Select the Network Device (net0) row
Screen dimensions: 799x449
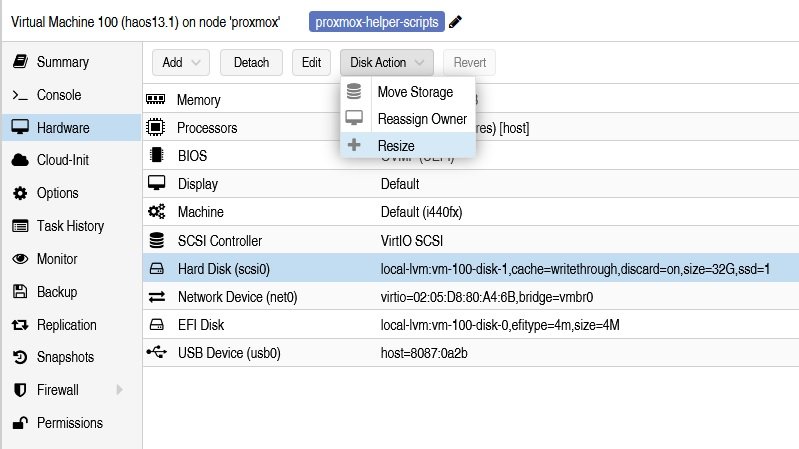[x=237, y=297]
